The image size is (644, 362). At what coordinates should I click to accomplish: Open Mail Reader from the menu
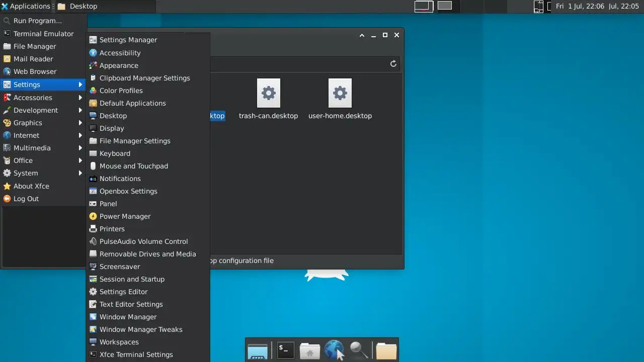click(x=43, y=59)
